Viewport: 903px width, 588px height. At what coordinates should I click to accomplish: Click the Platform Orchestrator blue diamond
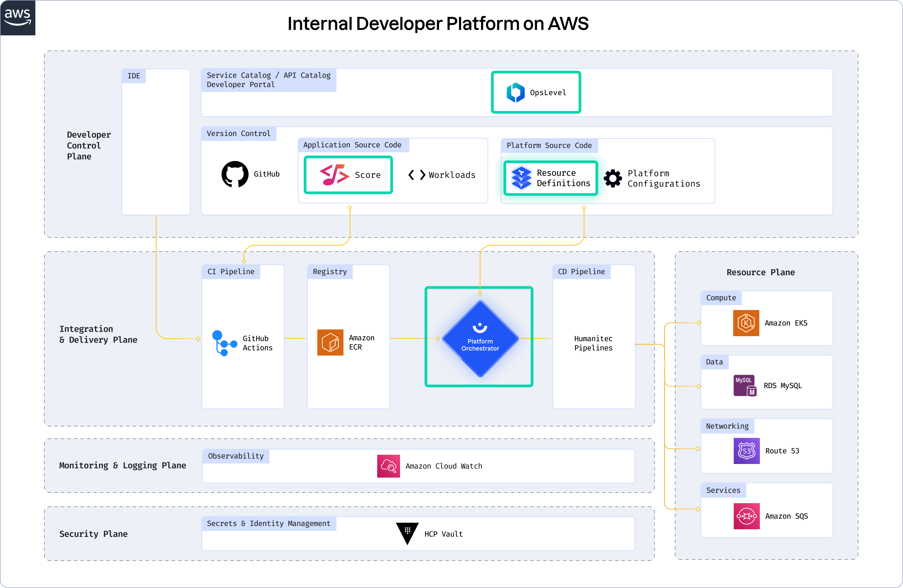pyautogui.click(x=480, y=338)
